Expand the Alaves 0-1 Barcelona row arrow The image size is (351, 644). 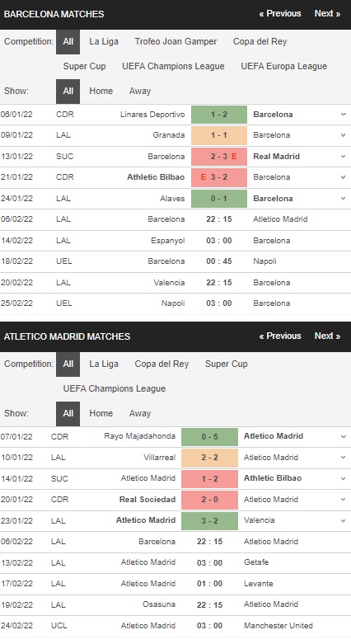point(344,199)
